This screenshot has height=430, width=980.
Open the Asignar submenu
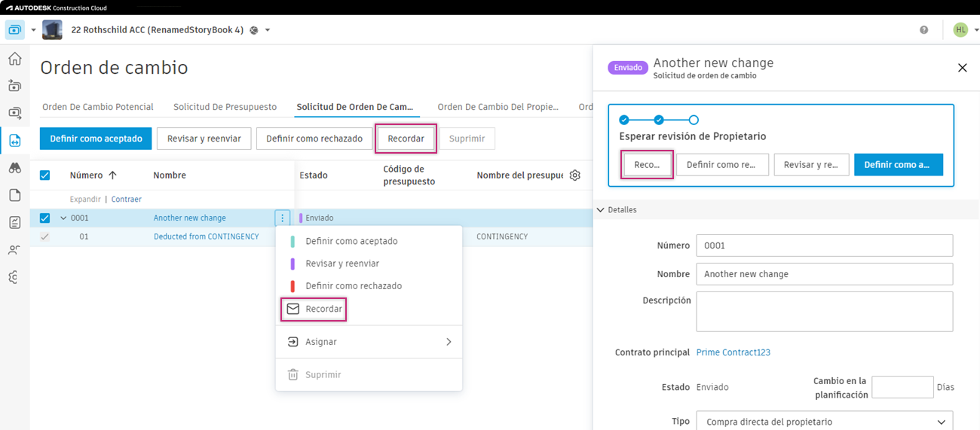(369, 342)
